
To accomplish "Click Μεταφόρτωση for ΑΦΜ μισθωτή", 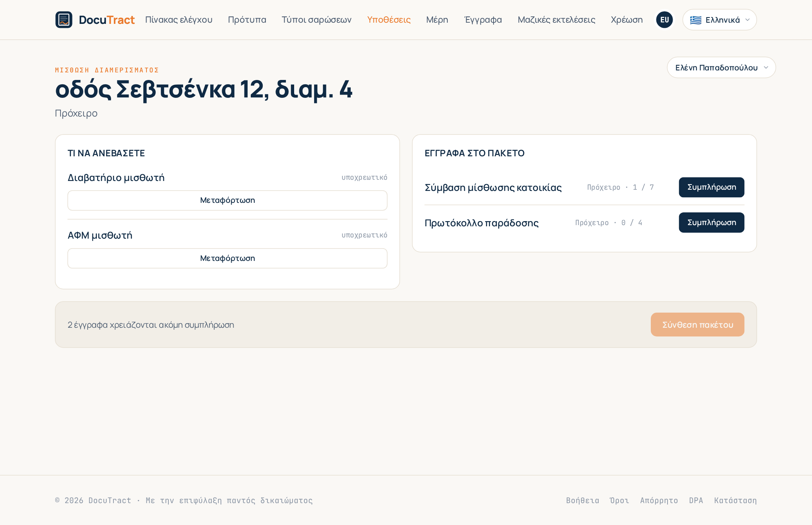I will [x=227, y=258].
